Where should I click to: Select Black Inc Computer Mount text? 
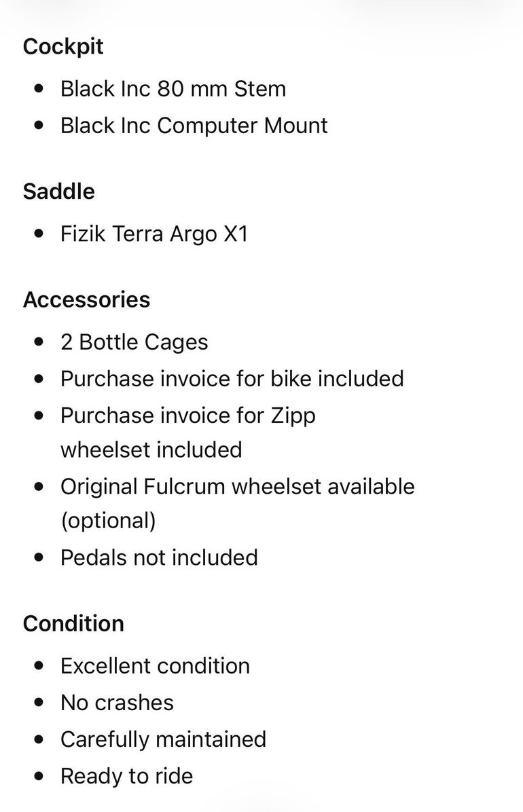coord(194,126)
